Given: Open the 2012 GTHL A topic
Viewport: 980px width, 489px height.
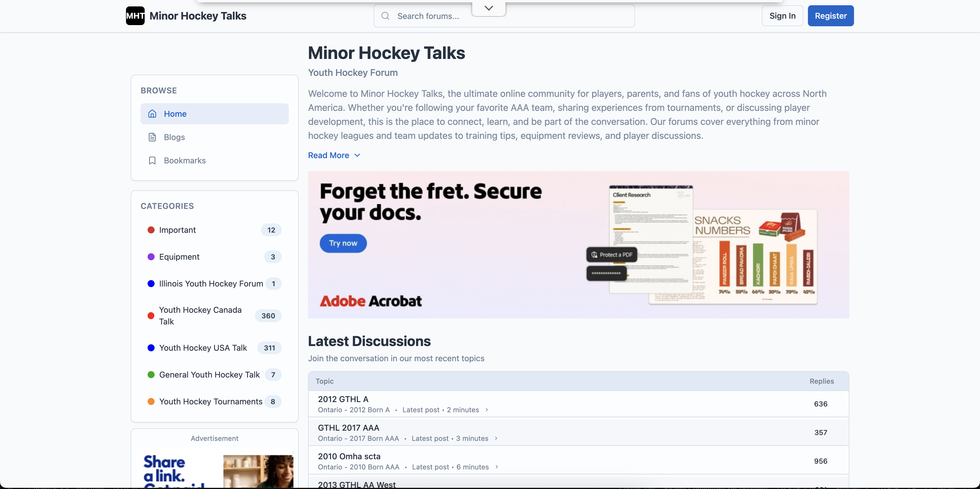Looking at the screenshot, I should [343, 399].
